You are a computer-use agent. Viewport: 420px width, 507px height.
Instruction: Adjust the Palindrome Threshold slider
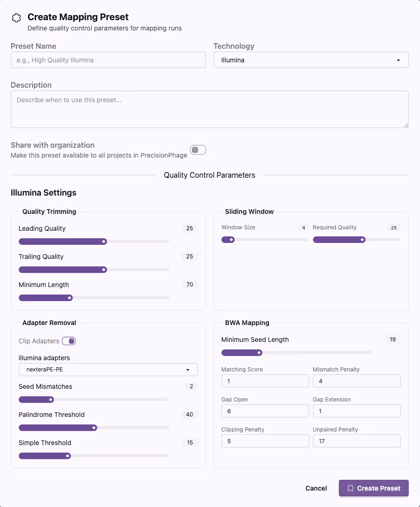pyautogui.click(x=94, y=428)
